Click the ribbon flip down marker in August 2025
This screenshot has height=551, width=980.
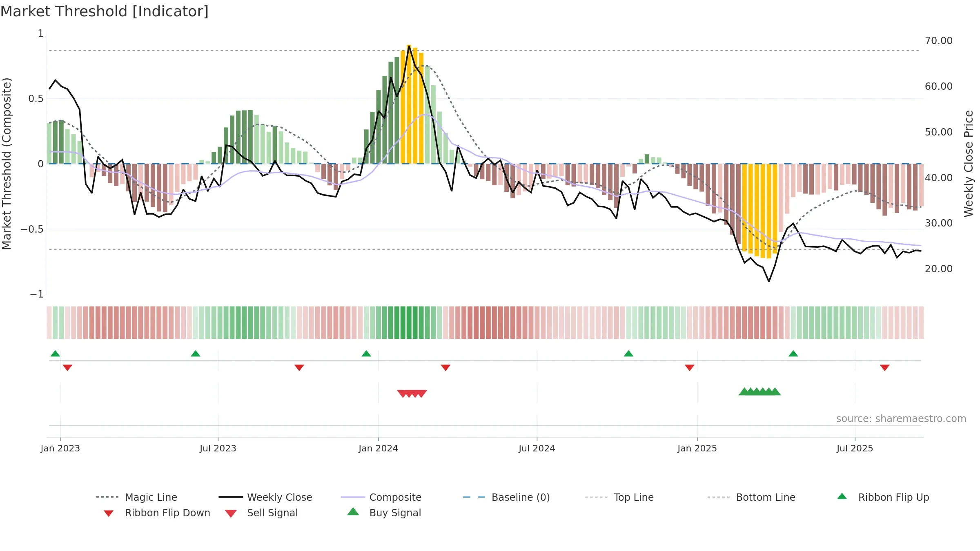click(x=884, y=368)
